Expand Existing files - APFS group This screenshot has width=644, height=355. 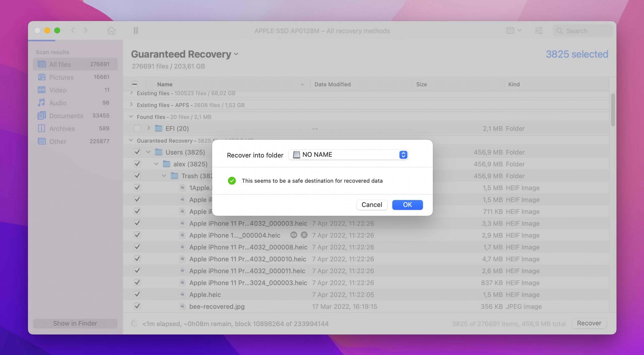point(131,105)
